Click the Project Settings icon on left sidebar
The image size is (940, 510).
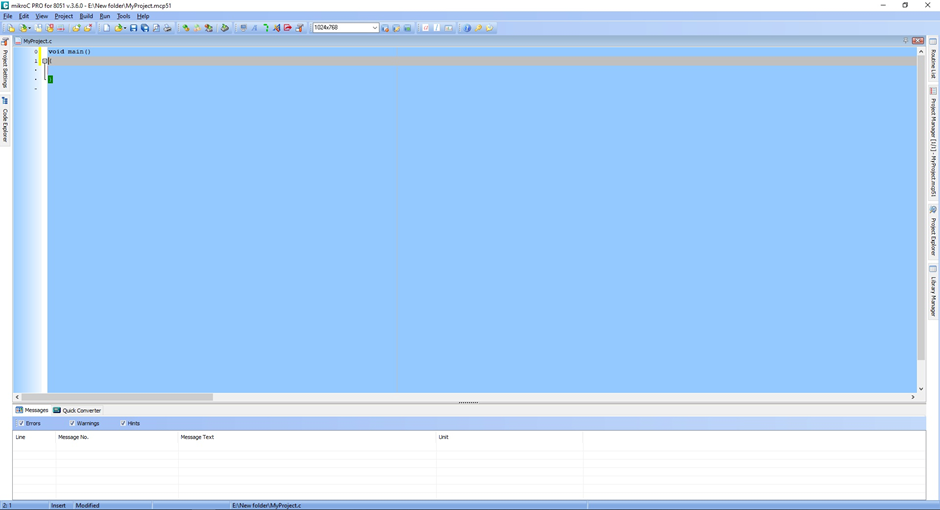(5, 41)
